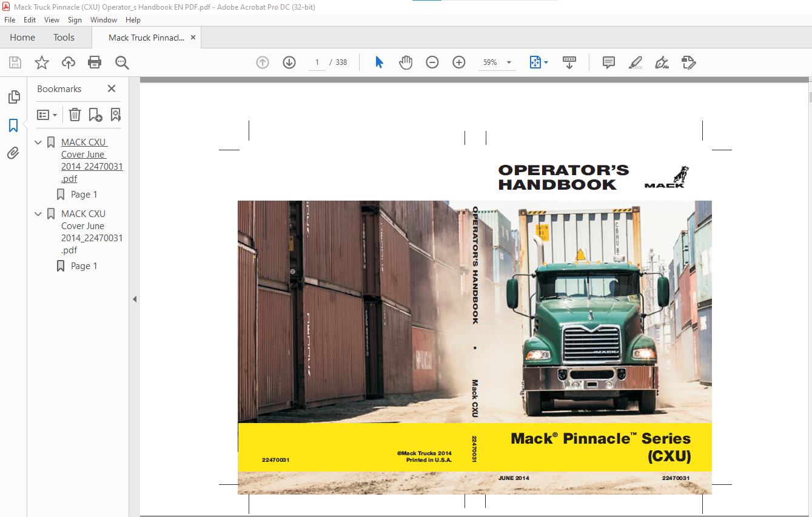Open the File menu
The width and height of the screenshot is (812, 517).
click(10, 20)
